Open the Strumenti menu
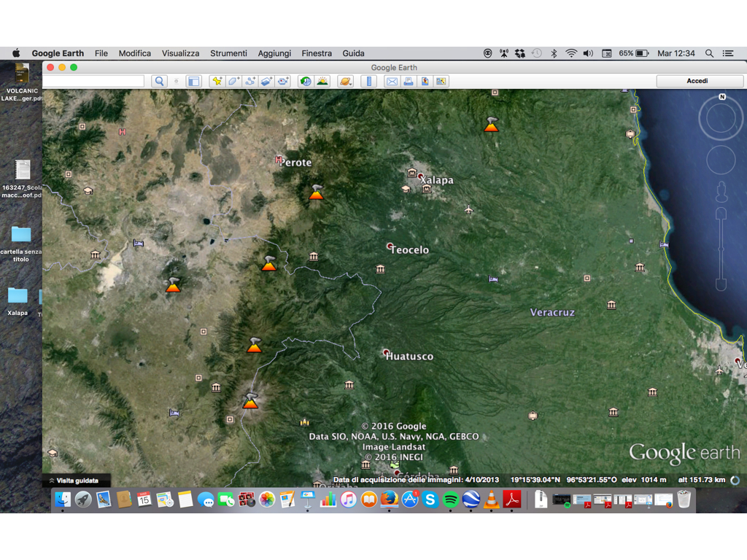This screenshot has width=747, height=560. pos(228,52)
